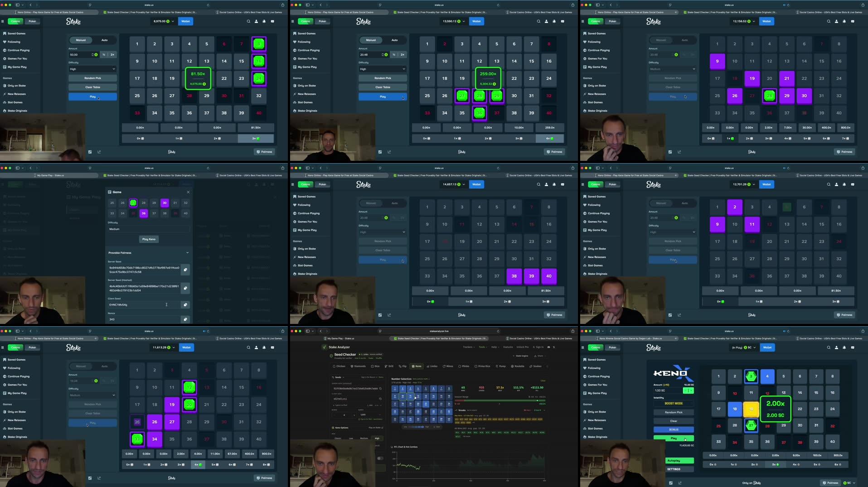Viewport: 868px width, 487px height.
Task: Open Difficulty dropdown in 13,590.12 balance window
Action: point(383,69)
